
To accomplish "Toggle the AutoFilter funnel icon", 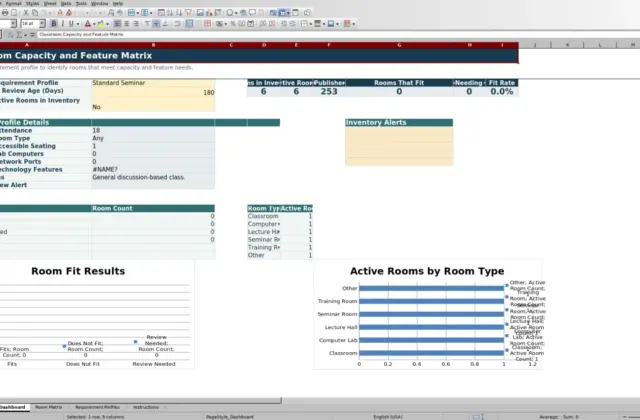I will 188,13.
